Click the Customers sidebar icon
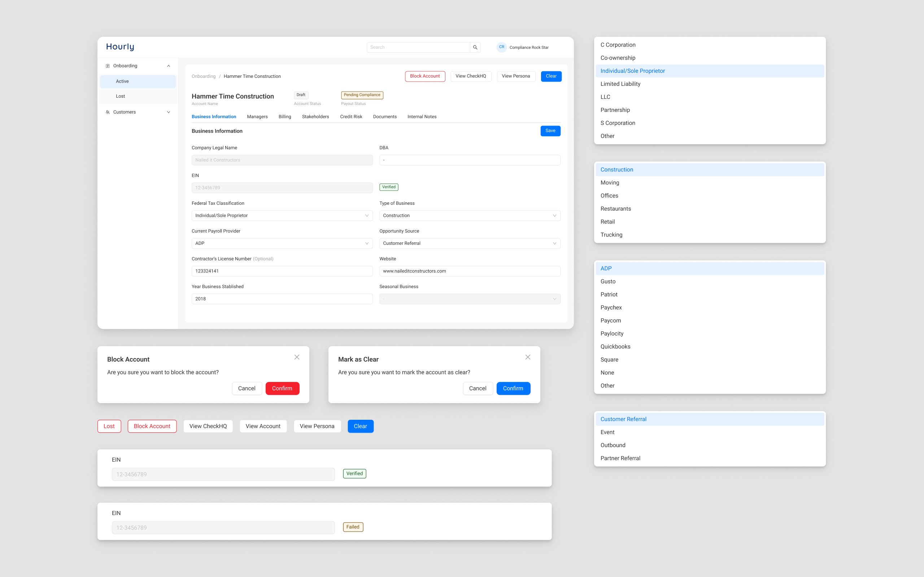The width and height of the screenshot is (924, 577). [x=108, y=112]
